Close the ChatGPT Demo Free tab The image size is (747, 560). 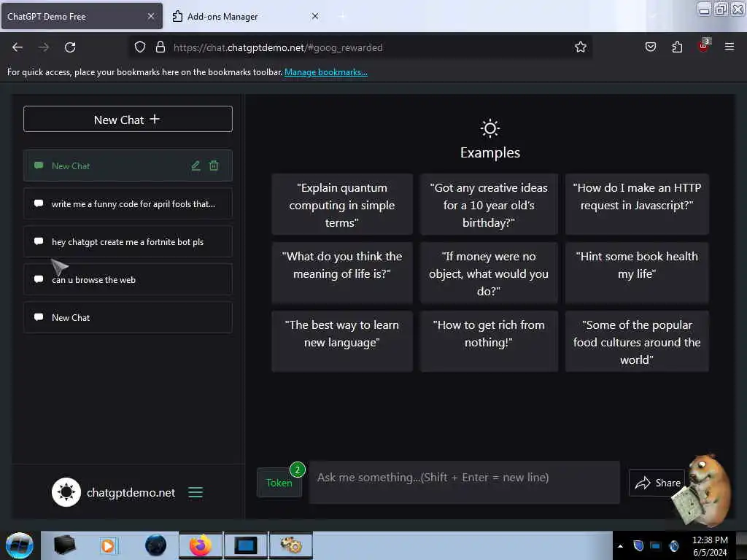[x=151, y=16]
